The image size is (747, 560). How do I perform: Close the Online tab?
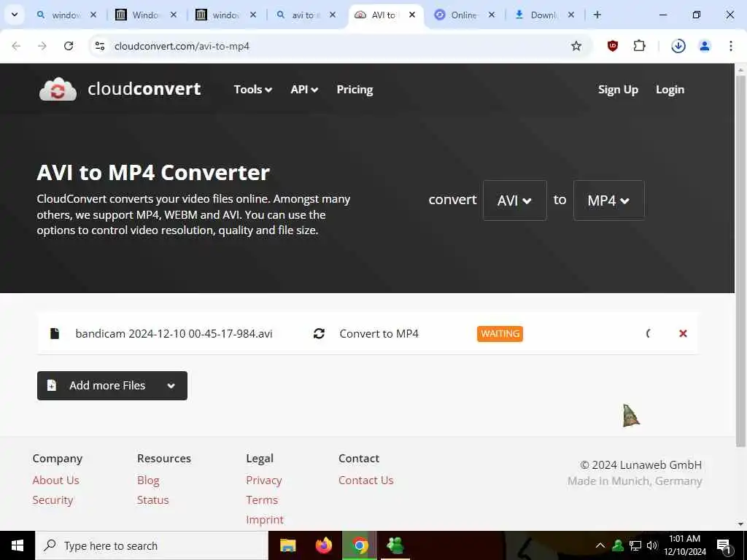tap(492, 15)
